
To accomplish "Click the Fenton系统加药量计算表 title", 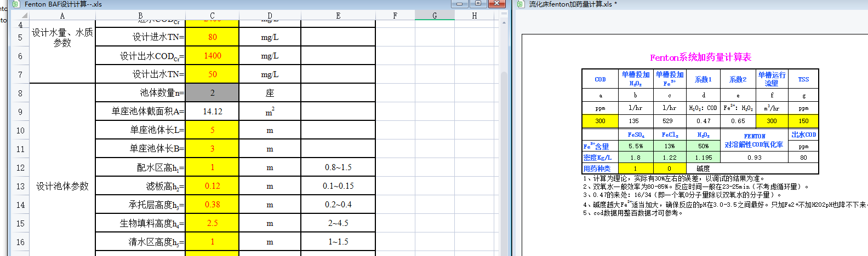I will click(x=700, y=57).
